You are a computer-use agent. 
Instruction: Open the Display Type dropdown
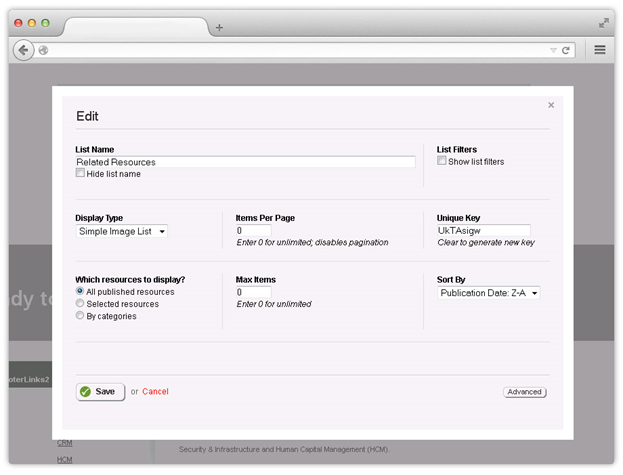[x=122, y=231]
